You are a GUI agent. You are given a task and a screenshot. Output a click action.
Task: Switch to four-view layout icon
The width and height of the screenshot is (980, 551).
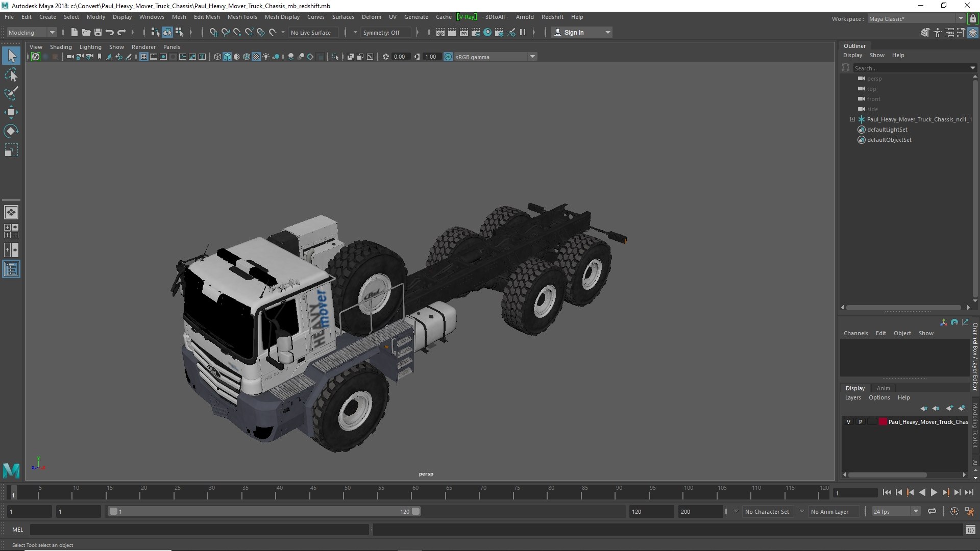[x=11, y=231]
